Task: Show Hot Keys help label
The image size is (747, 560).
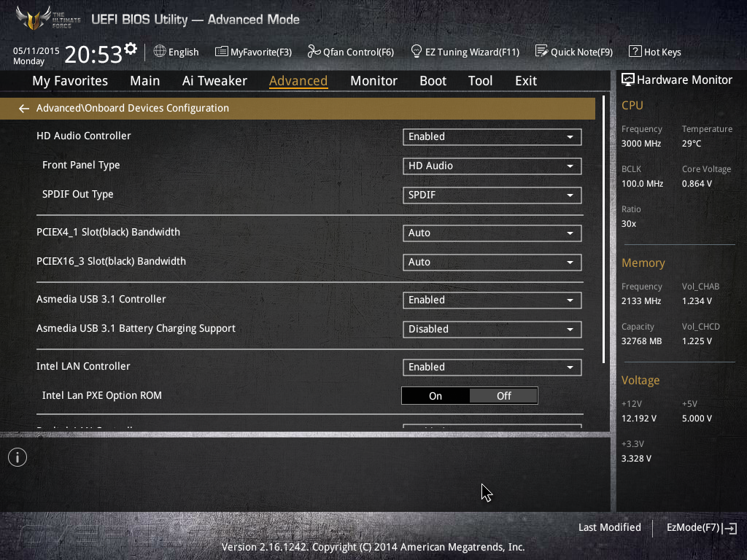Action: [662, 52]
